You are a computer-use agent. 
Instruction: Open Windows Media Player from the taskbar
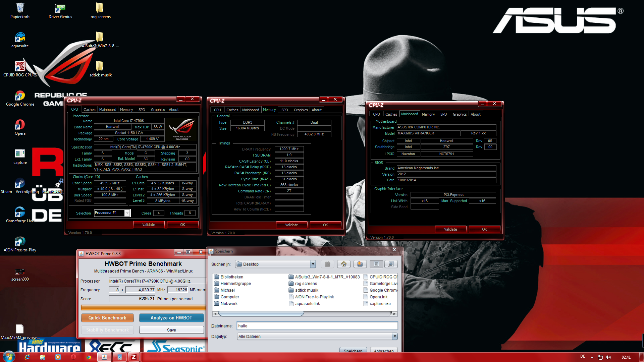(x=58, y=357)
